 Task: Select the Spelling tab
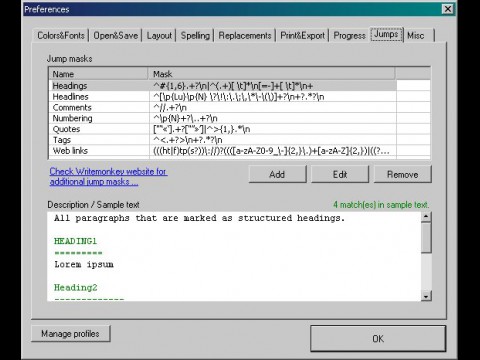(195, 35)
